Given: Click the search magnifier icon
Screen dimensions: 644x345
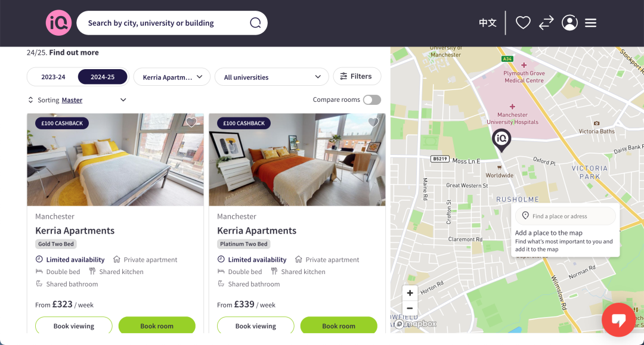Looking at the screenshot, I should click(x=255, y=23).
